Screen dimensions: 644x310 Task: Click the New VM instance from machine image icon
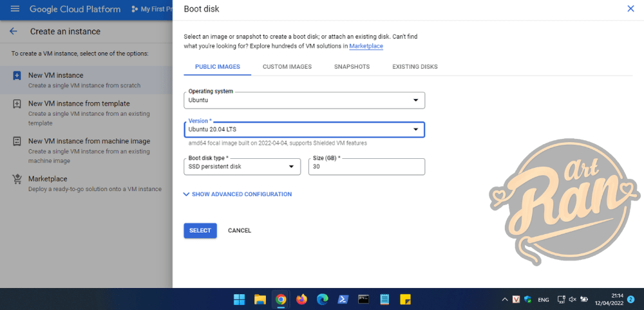[17, 141]
